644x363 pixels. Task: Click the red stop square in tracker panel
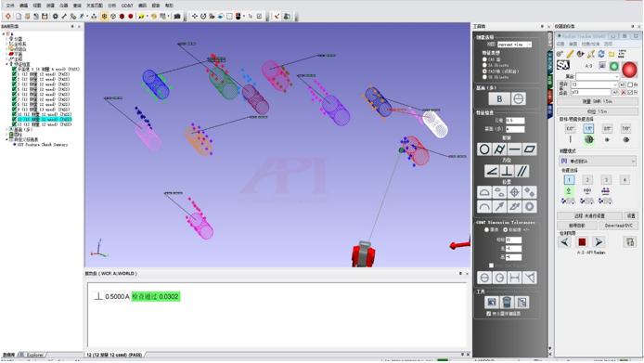pos(582,242)
